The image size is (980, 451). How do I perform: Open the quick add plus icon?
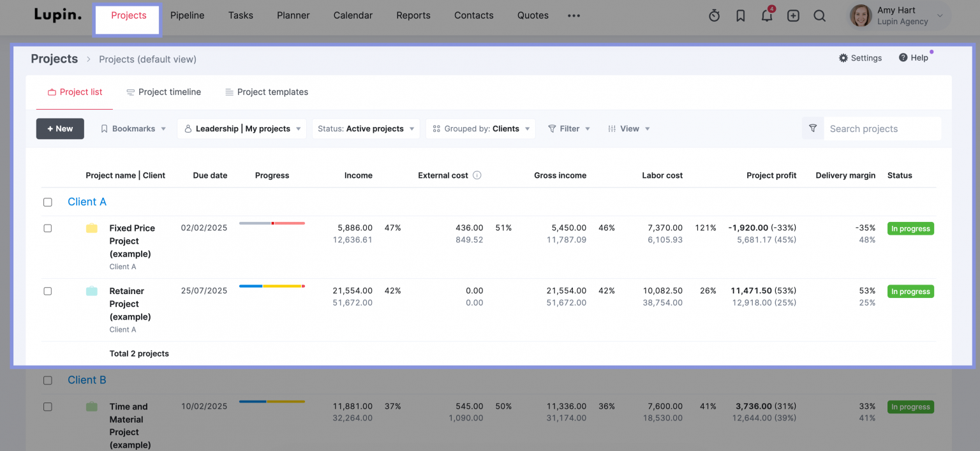tap(793, 15)
